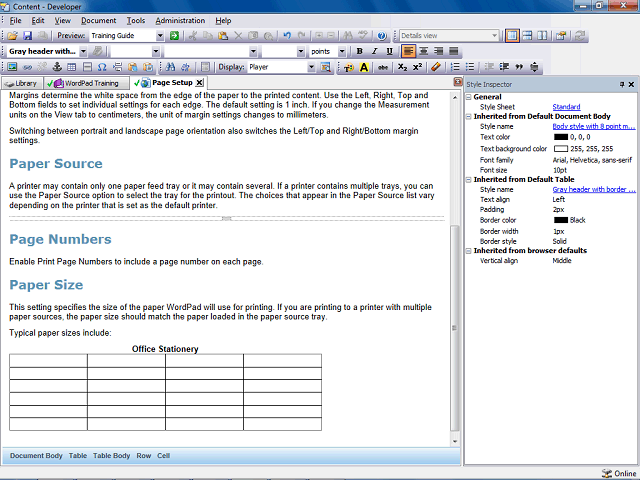
Task: Click the Properties icon beside the view buttons
Action: pos(561,36)
